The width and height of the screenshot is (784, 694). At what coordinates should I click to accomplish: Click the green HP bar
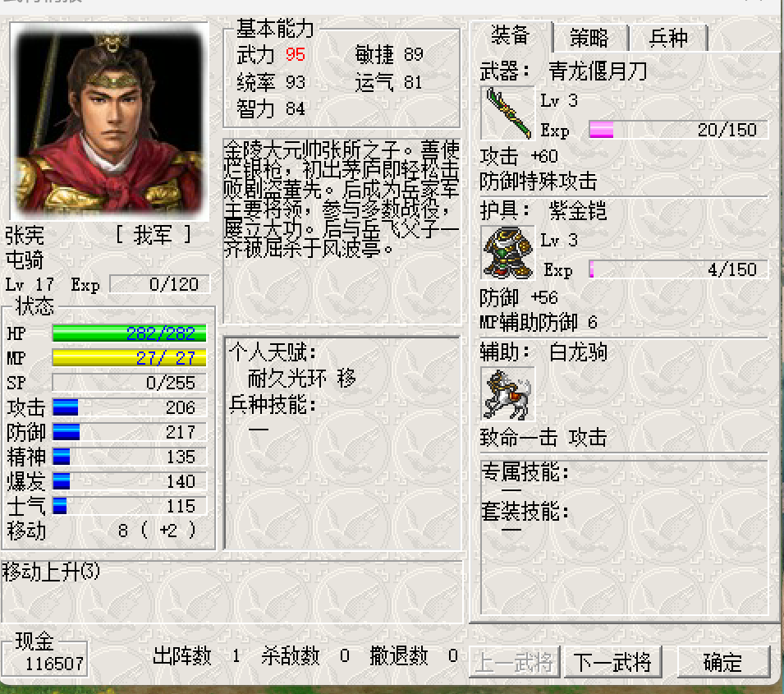129,333
